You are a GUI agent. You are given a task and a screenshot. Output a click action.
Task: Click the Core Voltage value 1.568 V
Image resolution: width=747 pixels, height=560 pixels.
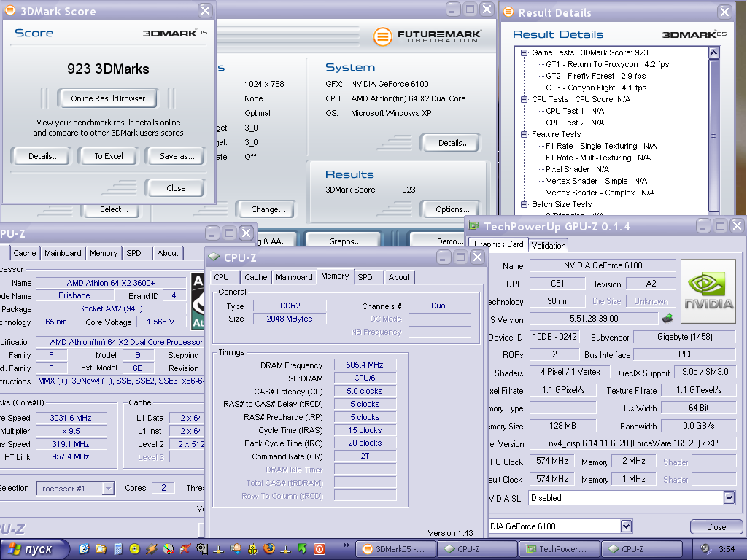click(x=160, y=322)
